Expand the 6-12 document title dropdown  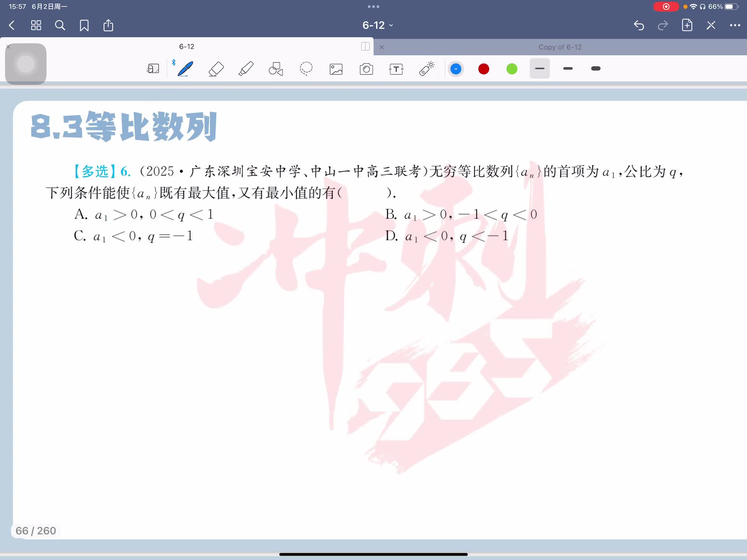[x=377, y=26]
